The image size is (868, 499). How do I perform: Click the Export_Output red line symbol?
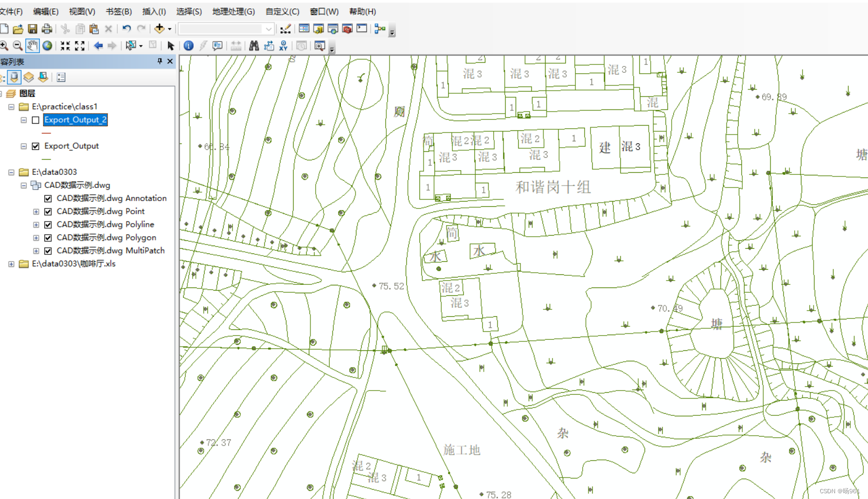point(46,132)
